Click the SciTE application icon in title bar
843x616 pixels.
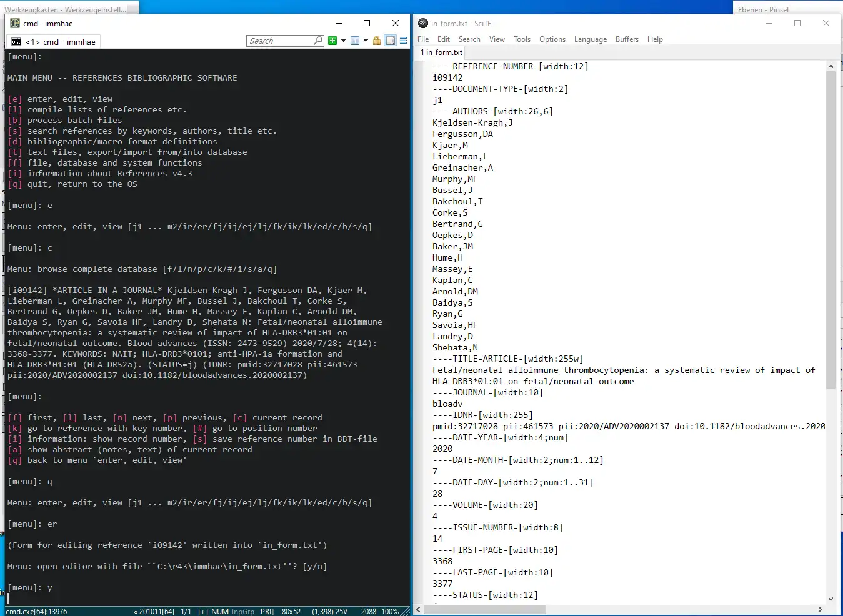tap(423, 23)
